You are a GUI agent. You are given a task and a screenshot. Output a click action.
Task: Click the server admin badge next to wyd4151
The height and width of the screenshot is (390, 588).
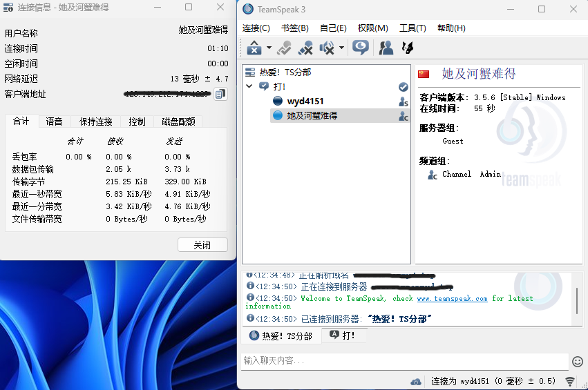pyautogui.click(x=403, y=101)
